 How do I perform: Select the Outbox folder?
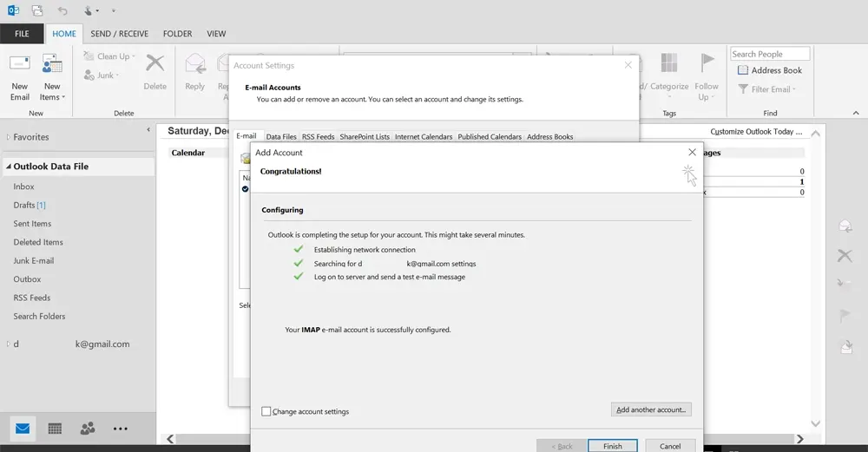[27, 278]
